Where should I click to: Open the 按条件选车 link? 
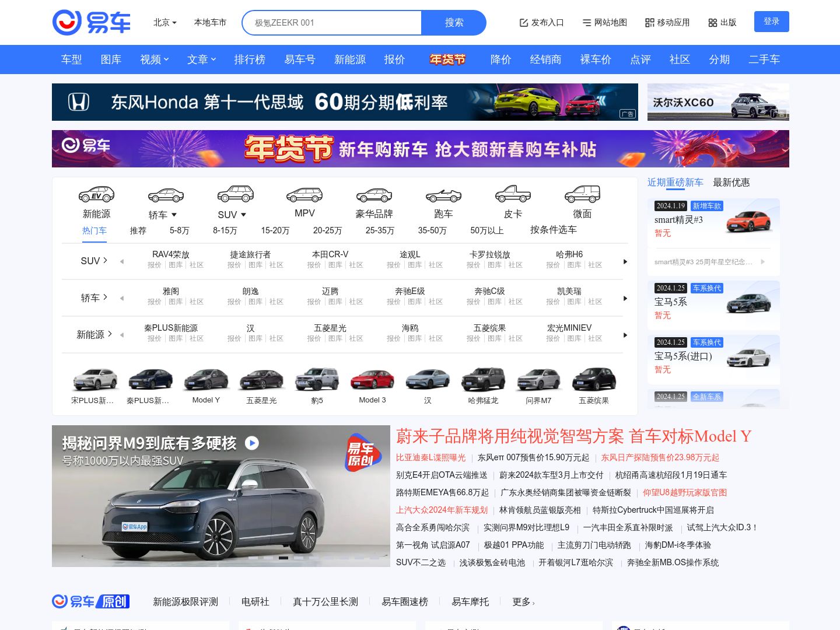pos(554,230)
